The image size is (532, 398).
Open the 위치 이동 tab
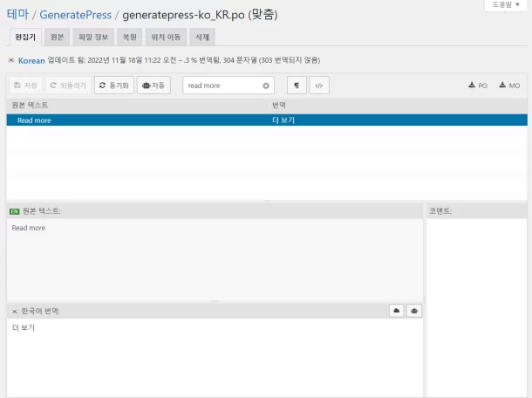(166, 37)
